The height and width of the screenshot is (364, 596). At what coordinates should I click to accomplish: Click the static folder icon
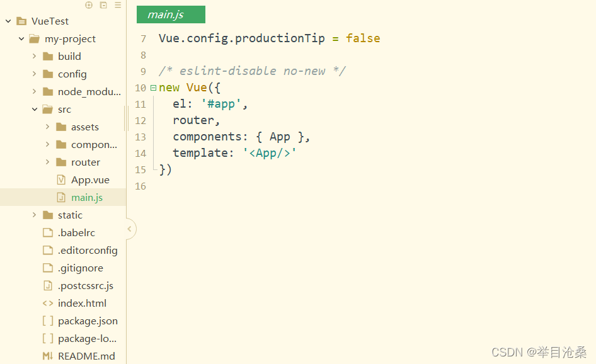[x=48, y=215]
